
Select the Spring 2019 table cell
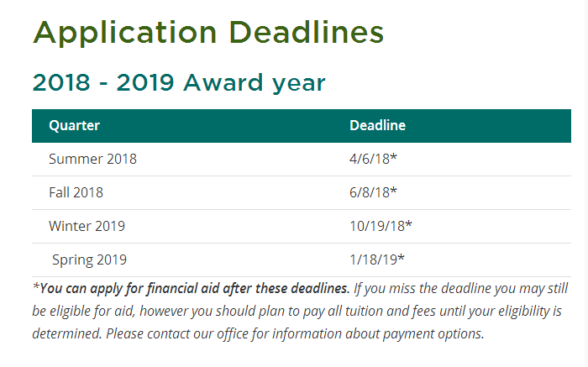(x=89, y=260)
